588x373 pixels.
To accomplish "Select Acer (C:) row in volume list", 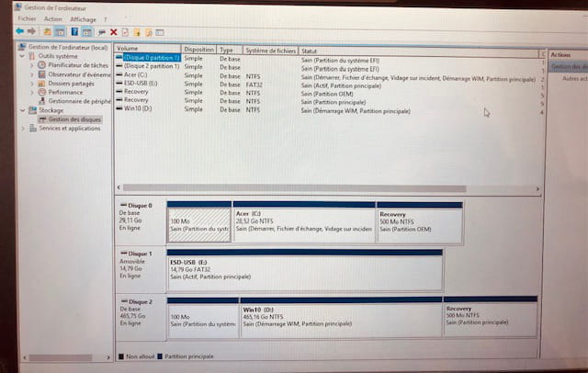I will click(135, 74).
